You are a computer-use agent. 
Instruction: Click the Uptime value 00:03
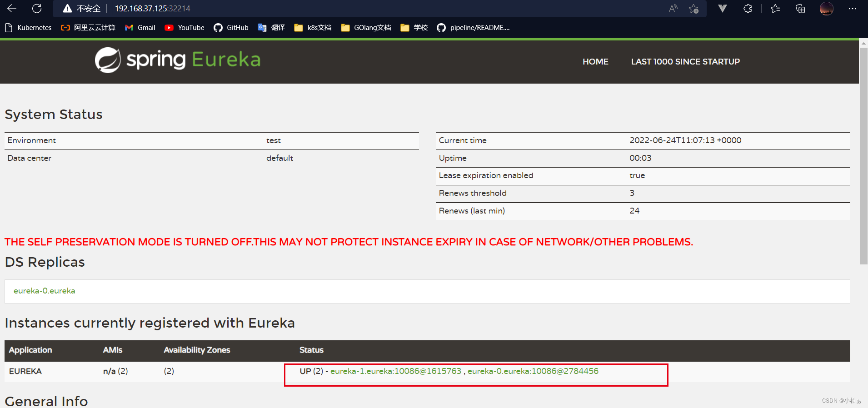640,158
